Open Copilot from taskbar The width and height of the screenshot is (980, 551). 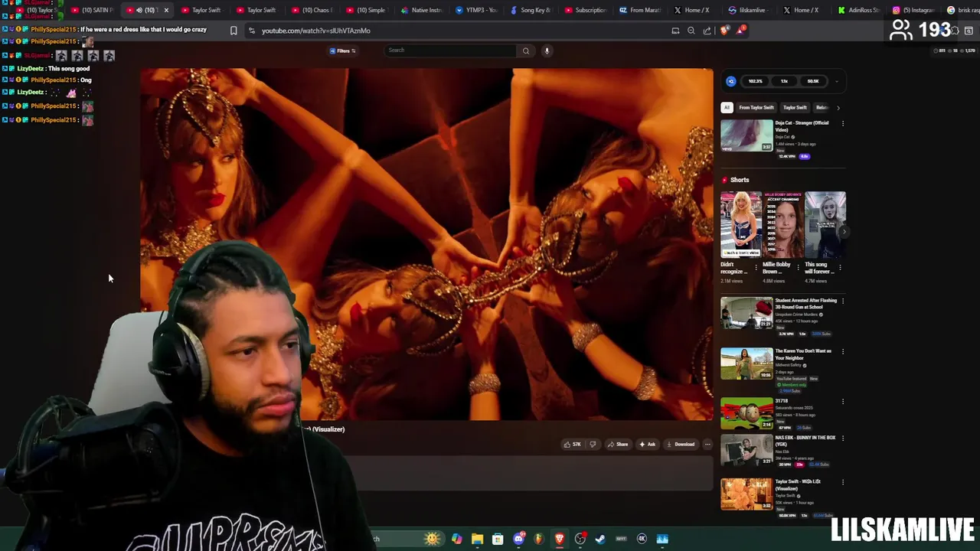click(457, 539)
